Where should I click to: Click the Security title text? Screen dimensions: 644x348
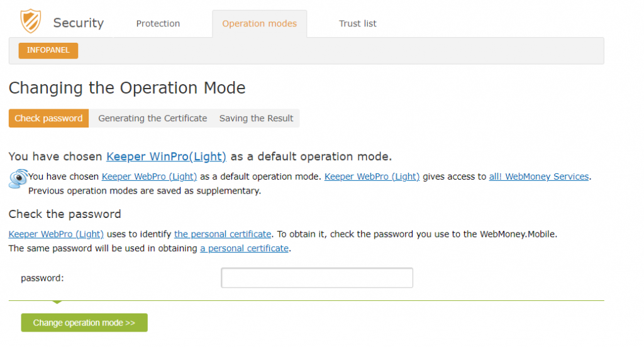[79, 23]
